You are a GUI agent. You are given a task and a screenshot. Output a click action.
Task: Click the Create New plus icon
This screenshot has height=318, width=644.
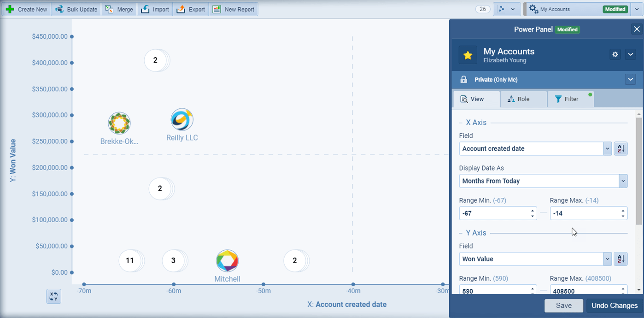click(x=10, y=9)
